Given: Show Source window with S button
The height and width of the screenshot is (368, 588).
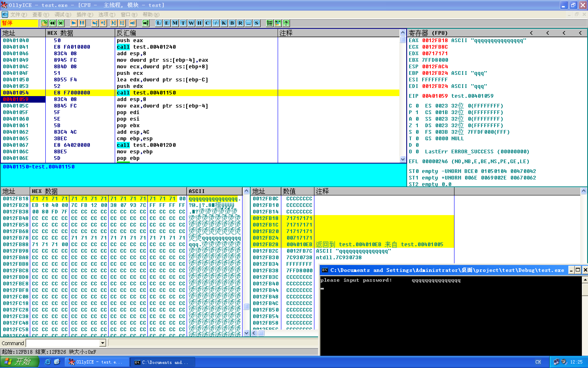Looking at the screenshot, I should tap(257, 23).
